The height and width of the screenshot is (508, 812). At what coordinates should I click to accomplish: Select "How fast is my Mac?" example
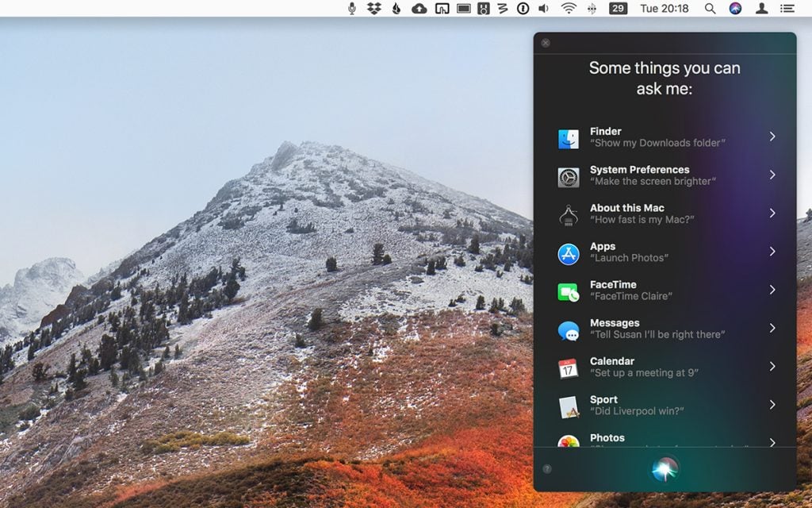[x=642, y=220]
